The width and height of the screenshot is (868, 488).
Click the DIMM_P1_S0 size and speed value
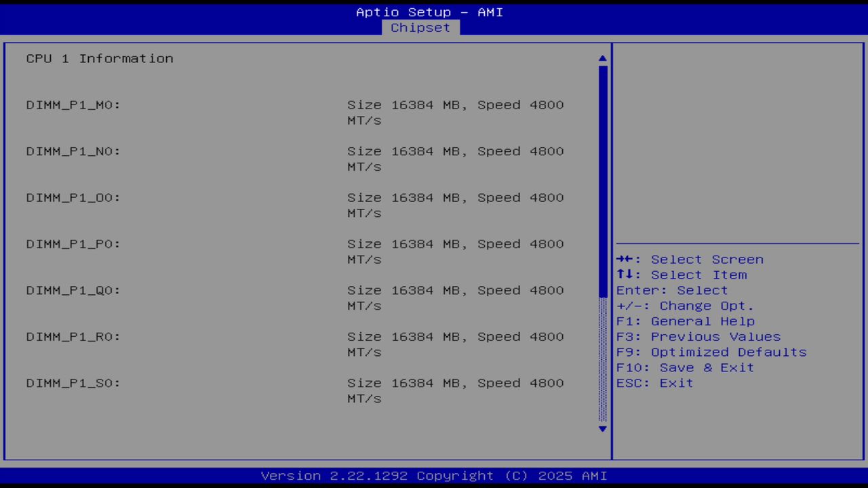point(456,391)
